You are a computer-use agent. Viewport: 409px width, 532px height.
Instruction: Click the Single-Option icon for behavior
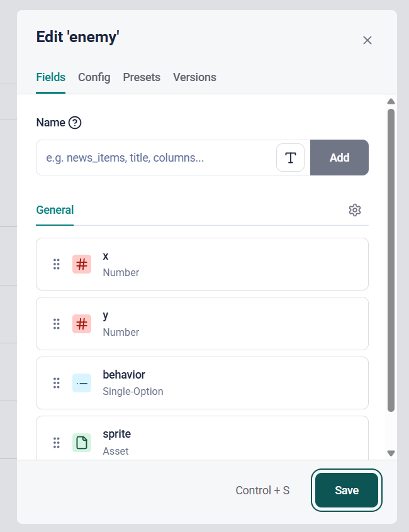pos(82,383)
